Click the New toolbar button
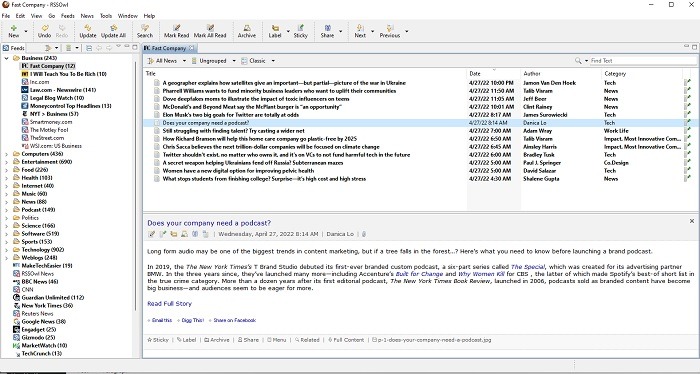This screenshot has width=700, height=374. tap(13, 31)
